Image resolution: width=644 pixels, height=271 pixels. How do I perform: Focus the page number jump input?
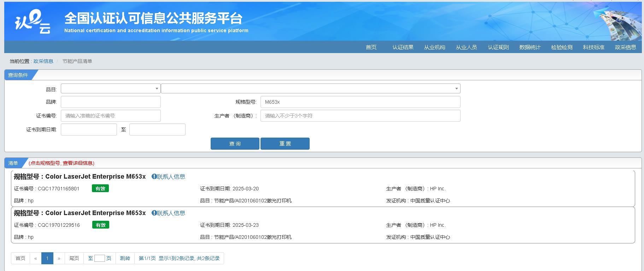click(100, 258)
